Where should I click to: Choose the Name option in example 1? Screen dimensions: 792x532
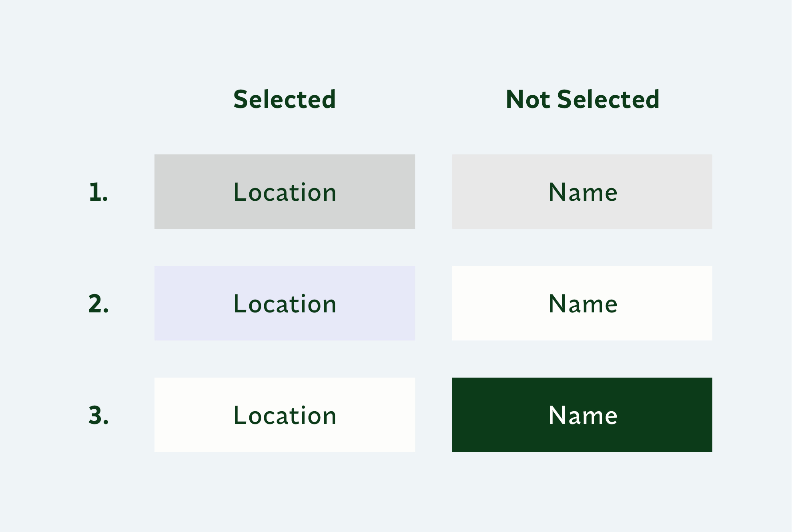[582, 192]
